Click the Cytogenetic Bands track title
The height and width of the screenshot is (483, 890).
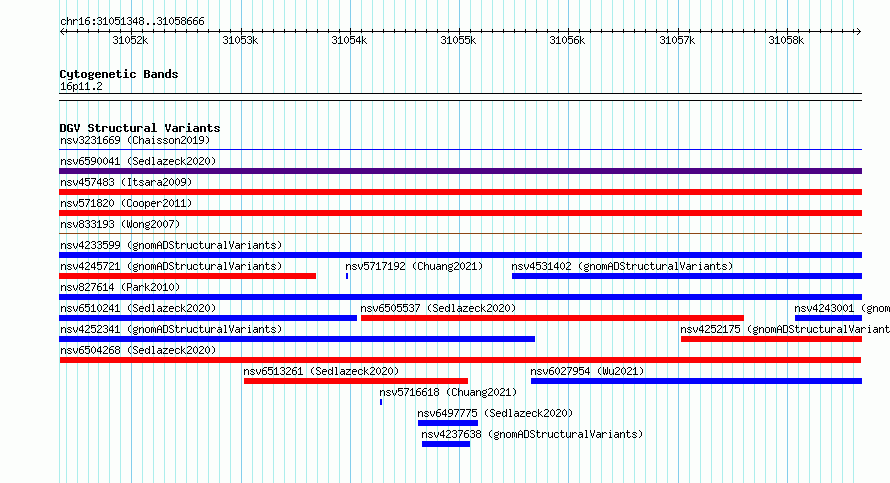119,74
